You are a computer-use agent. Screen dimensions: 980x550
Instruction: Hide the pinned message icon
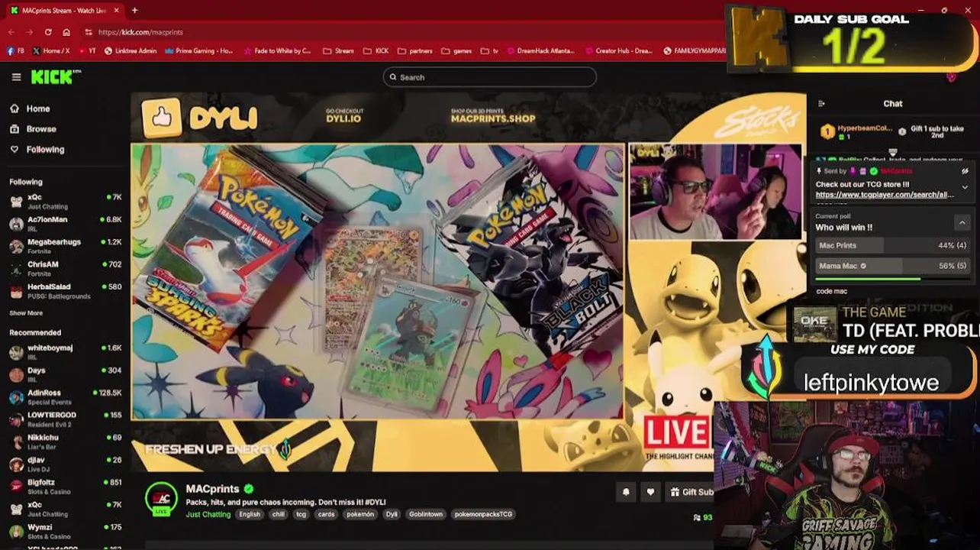point(965,171)
